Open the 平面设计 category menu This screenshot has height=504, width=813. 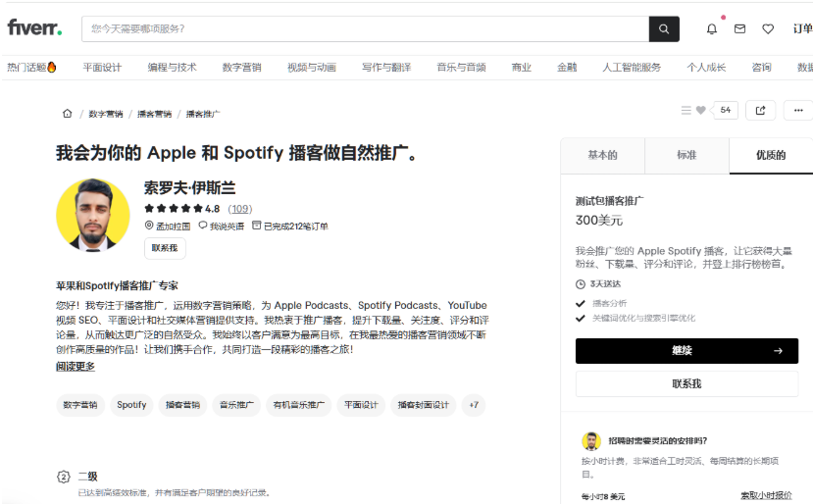point(102,68)
